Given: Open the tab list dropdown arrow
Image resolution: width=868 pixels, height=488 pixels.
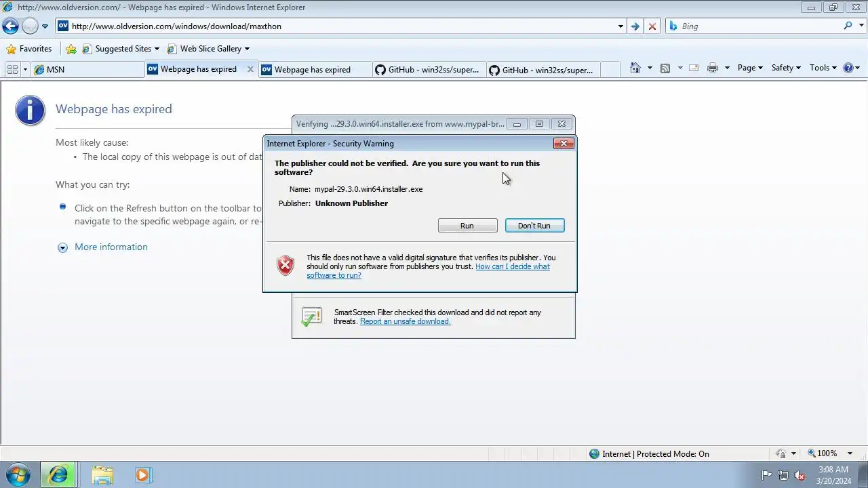Looking at the screenshot, I should (26, 69).
